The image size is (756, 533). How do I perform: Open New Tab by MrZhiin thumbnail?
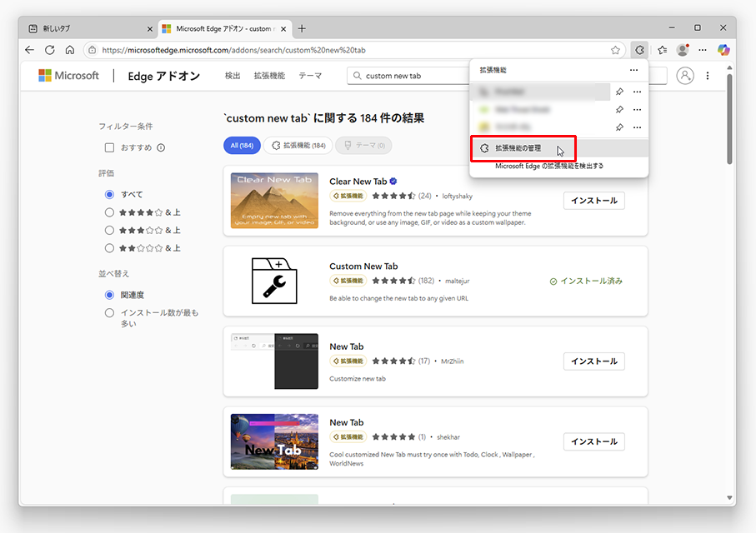tap(274, 361)
